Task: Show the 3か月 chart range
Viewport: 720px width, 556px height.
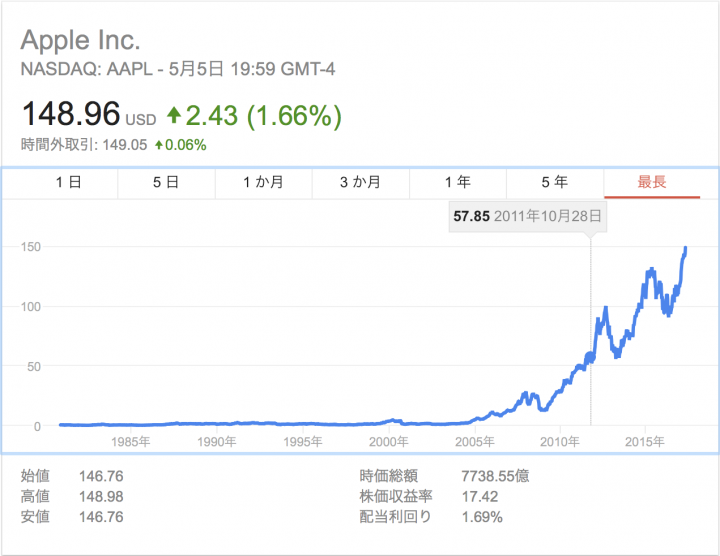Action: (360, 182)
